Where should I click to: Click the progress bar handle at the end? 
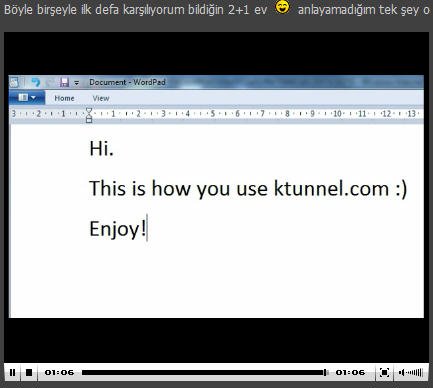pos(325,372)
